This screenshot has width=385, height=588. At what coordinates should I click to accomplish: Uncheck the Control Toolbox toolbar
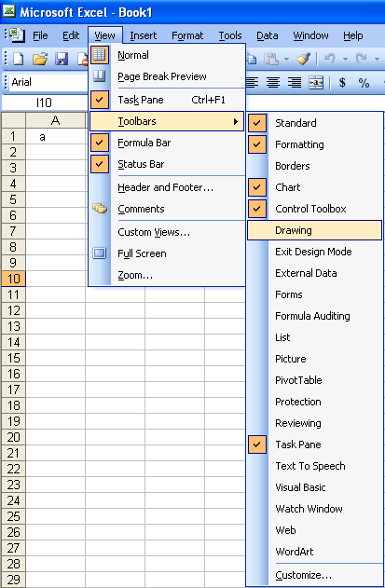pyautogui.click(x=257, y=209)
